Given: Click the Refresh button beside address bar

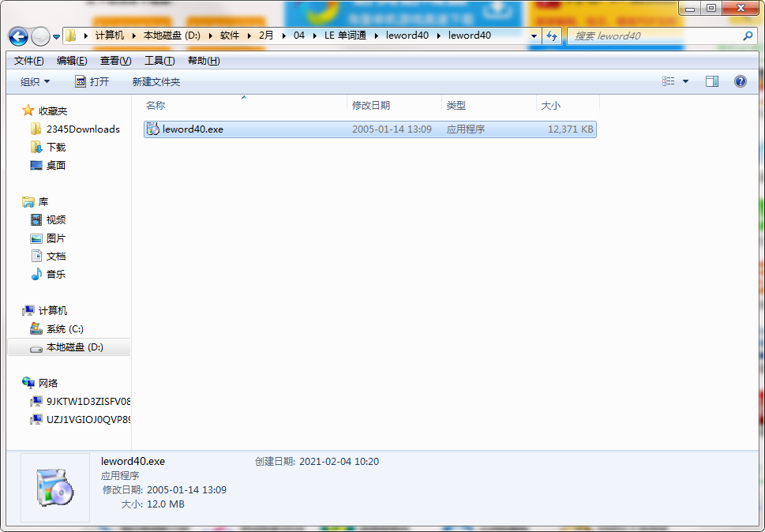Looking at the screenshot, I should 552,36.
